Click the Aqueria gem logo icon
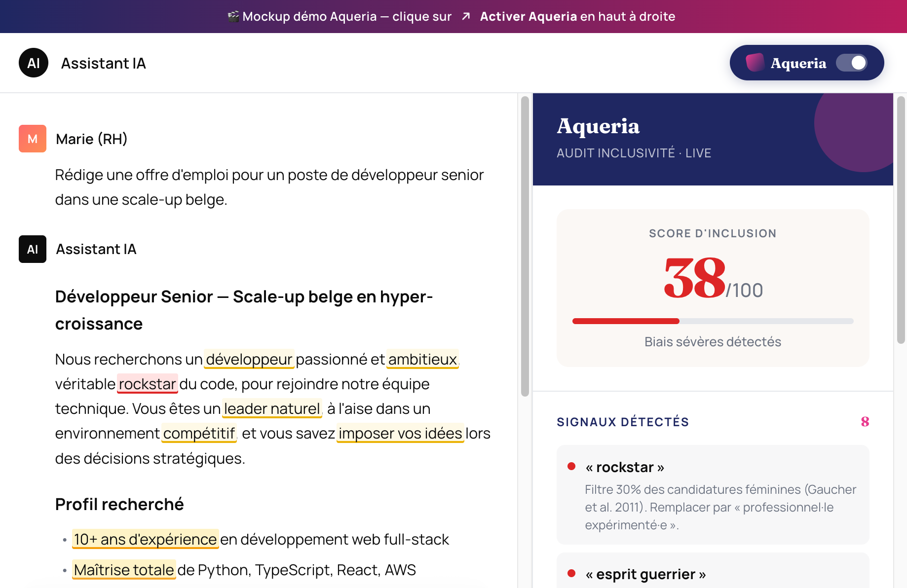The image size is (907, 588). pyautogui.click(x=755, y=63)
